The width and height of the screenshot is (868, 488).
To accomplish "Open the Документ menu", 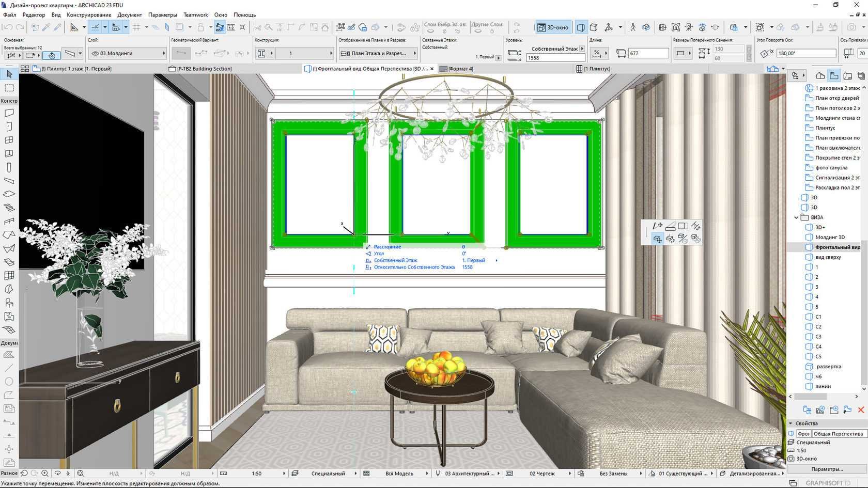I will point(129,15).
